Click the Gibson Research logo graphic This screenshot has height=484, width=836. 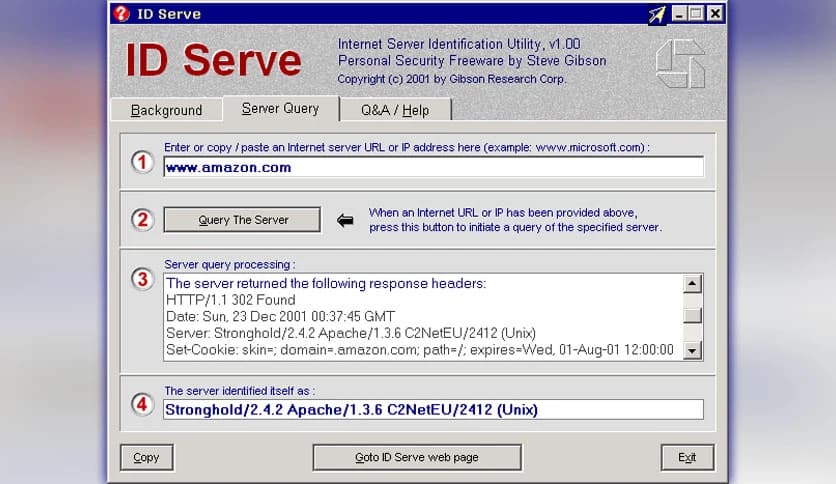pyautogui.click(x=680, y=63)
